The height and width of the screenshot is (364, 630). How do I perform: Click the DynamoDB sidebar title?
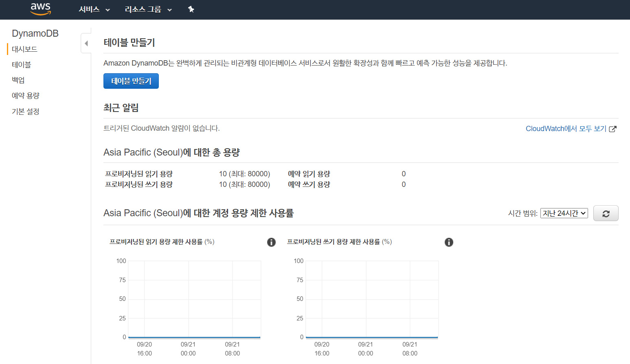35,33
